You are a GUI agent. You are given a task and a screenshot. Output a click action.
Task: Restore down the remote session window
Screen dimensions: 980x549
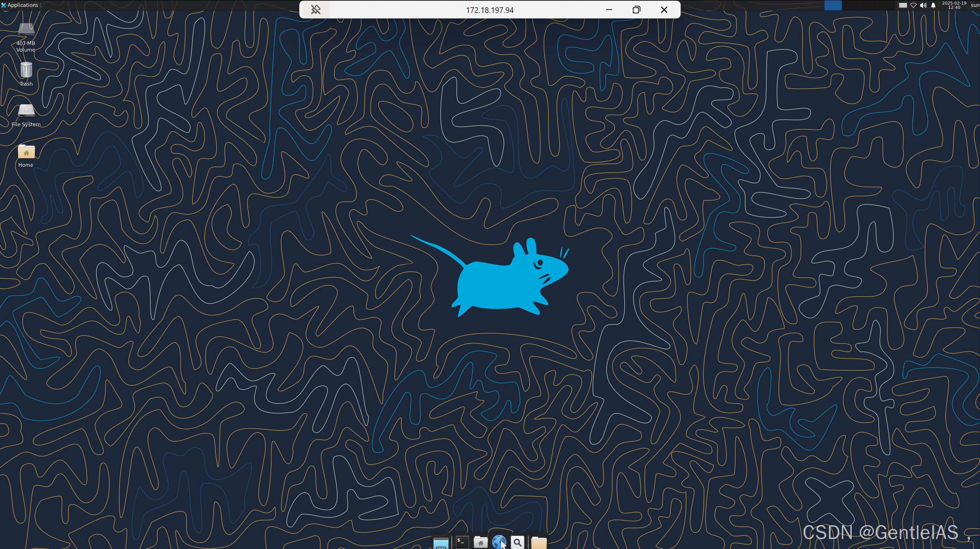pos(636,10)
